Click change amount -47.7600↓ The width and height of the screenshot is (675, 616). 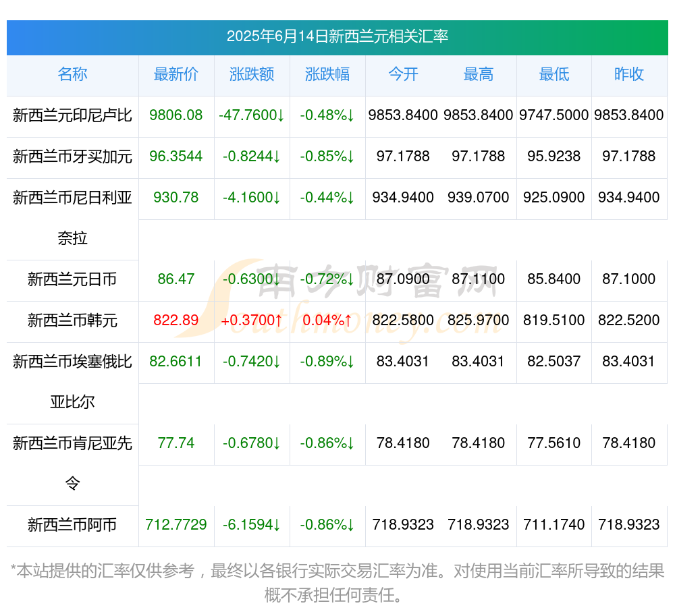[x=252, y=115]
